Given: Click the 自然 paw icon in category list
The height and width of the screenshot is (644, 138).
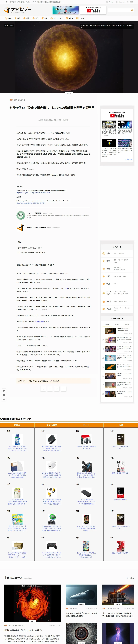Looking at the screenshot, I should (104, 254).
